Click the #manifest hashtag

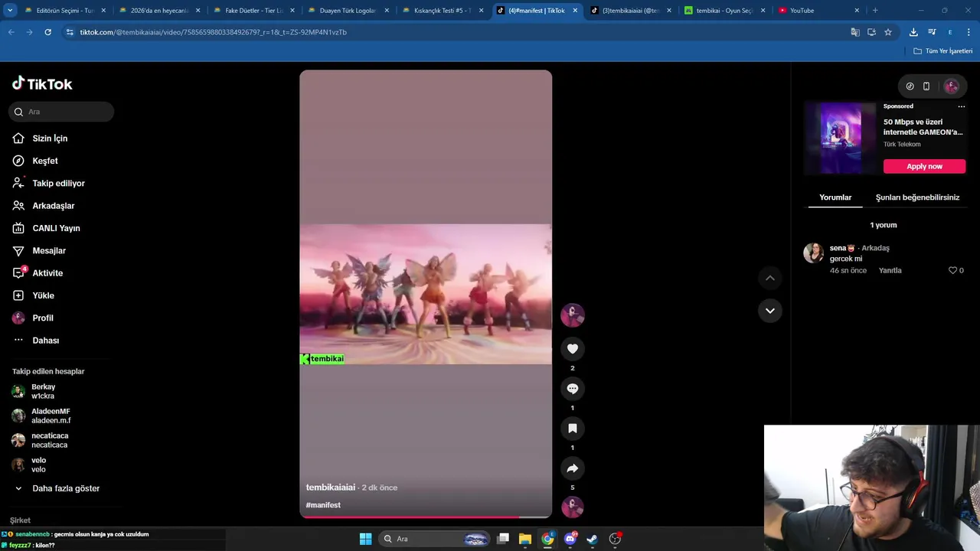click(323, 505)
